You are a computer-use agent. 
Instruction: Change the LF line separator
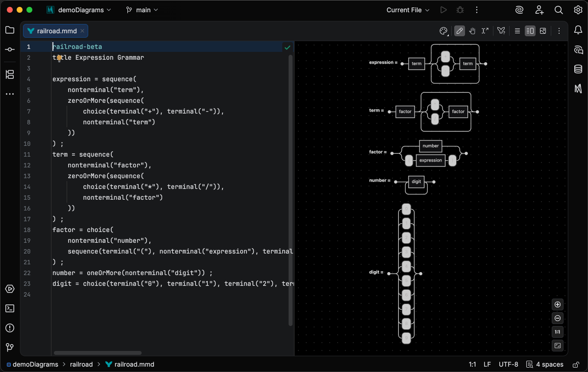pyautogui.click(x=487, y=364)
